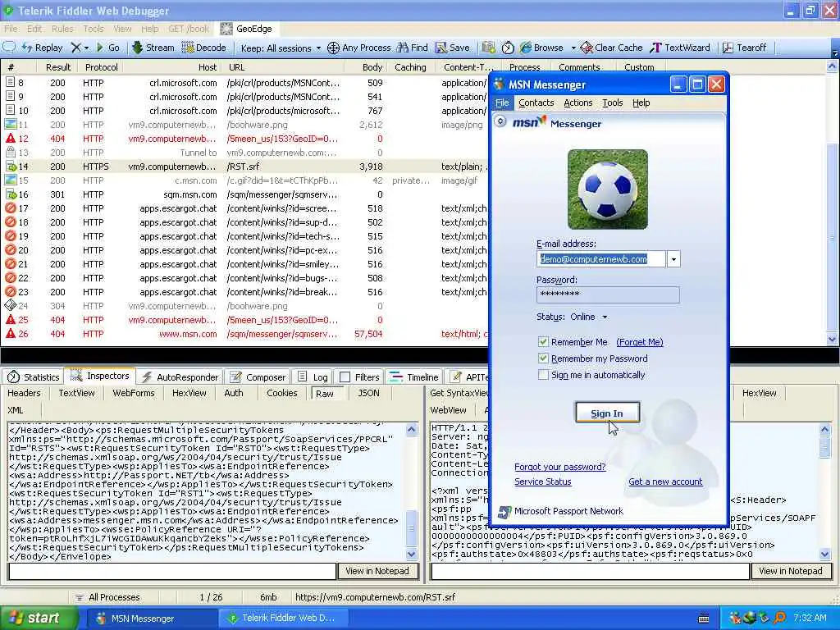The height and width of the screenshot is (630, 840).
Task: Select session 11 image icon row
Action: pyautogui.click(x=10, y=125)
